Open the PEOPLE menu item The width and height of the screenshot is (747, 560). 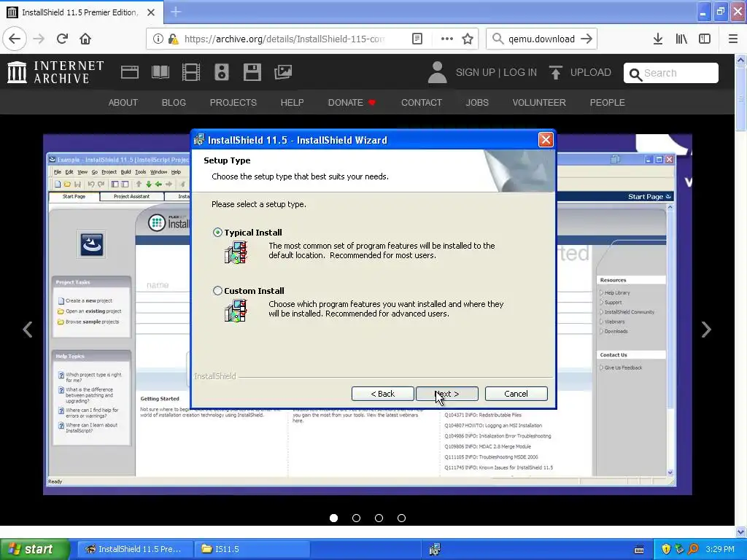(x=608, y=102)
